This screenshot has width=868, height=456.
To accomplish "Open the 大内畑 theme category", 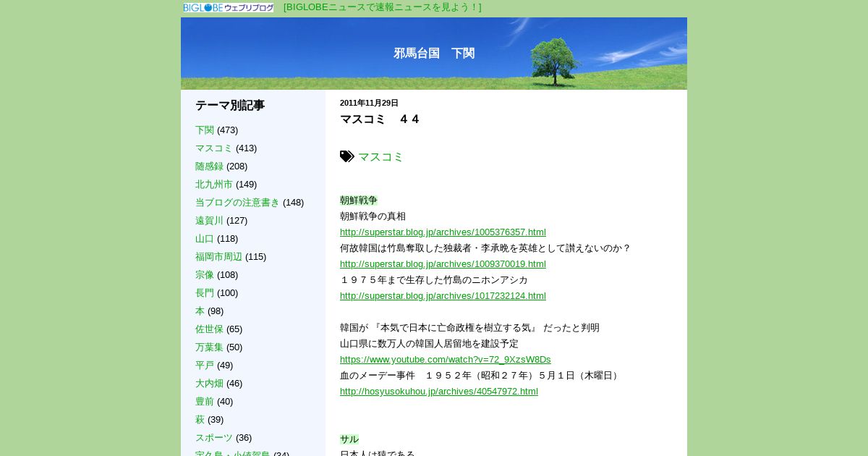I will pyautogui.click(x=209, y=384).
